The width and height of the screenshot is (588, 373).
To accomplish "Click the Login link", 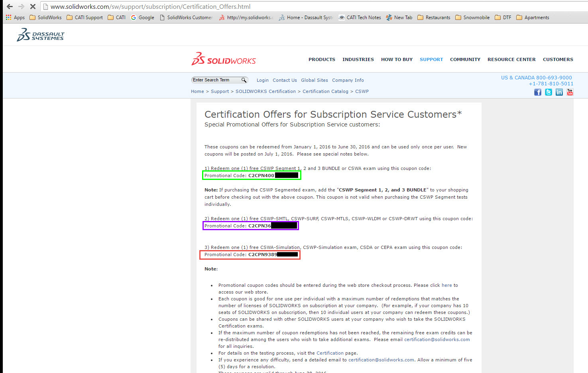I will tap(263, 80).
